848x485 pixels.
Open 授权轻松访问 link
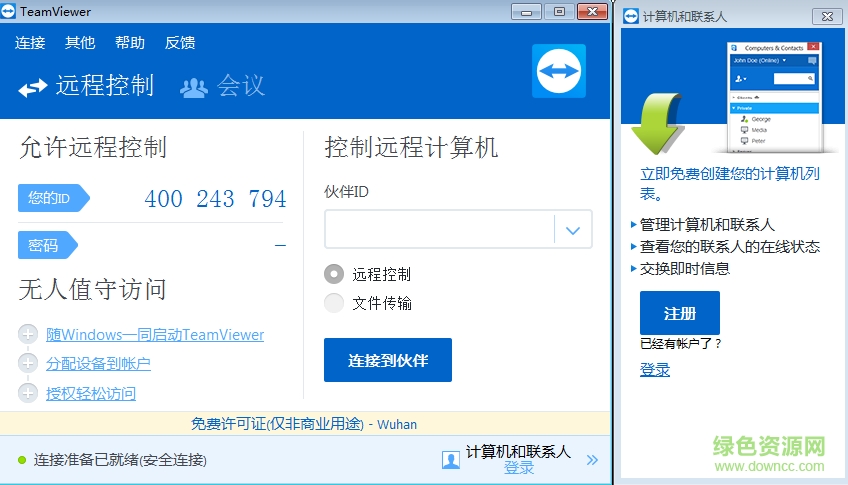click(91, 393)
